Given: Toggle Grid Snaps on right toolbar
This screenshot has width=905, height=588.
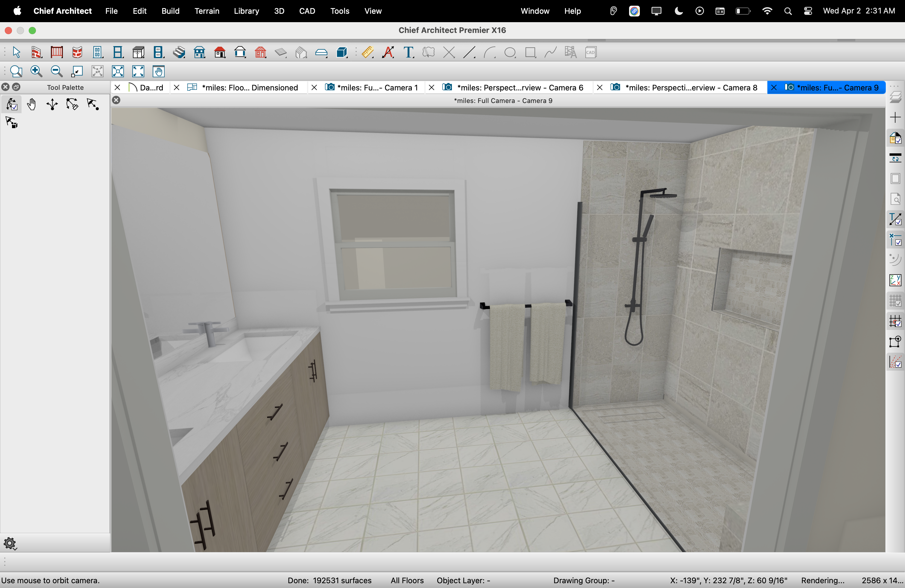Looking at the screenshot, I should pyautogui.click(x=895, y=322).
